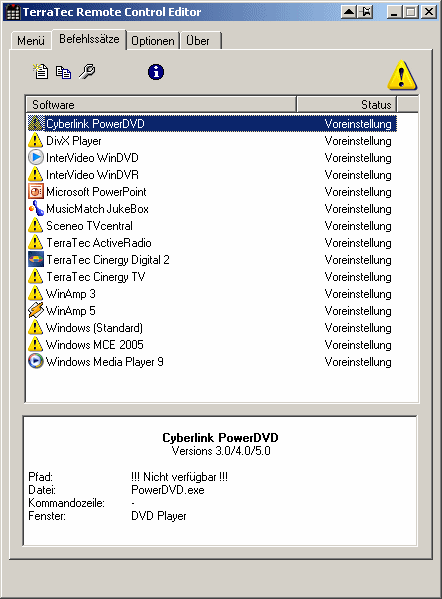Click the TerraTec Cinergy Digital 2 icon
Screen dimensions: 442x599
point(36,259)
